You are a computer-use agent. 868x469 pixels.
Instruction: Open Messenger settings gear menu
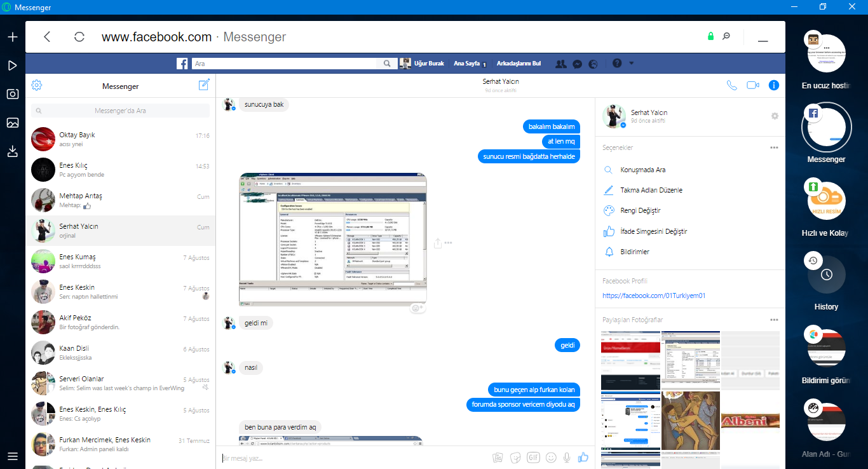(x=36, y=85)
